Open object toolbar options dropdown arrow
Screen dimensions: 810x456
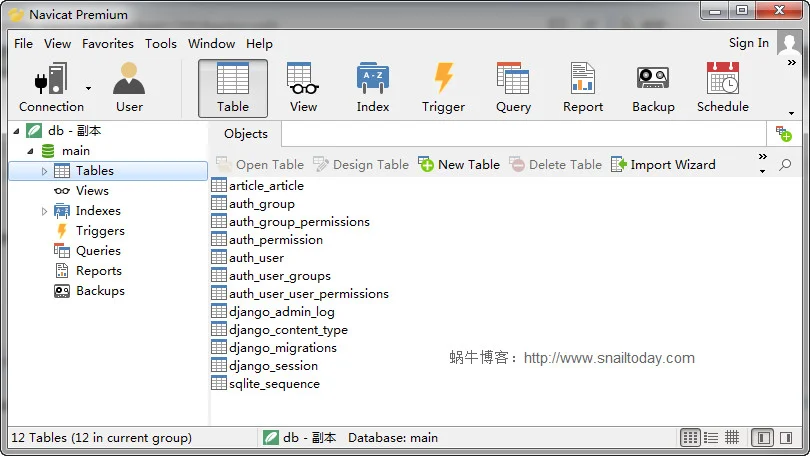[x=762, y=171]
